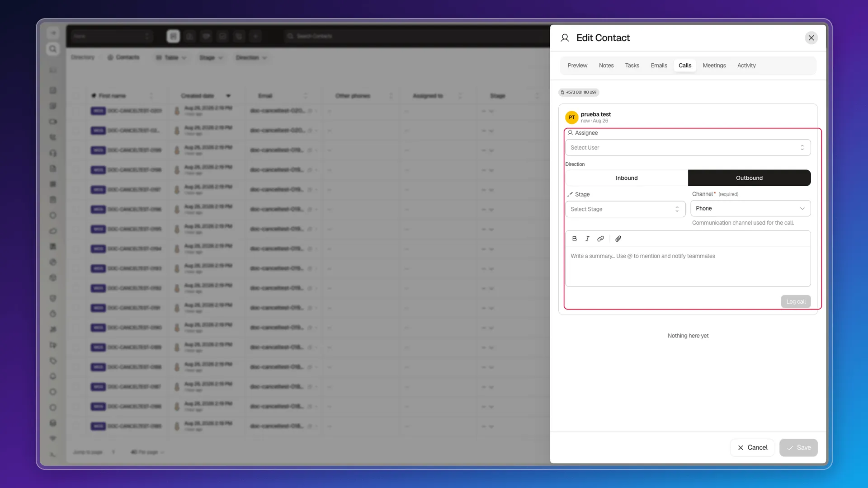The width and height of the screenshot is (868, 488).
Task: Click the PT avatar for prueba test
Action: click(572, 117)
